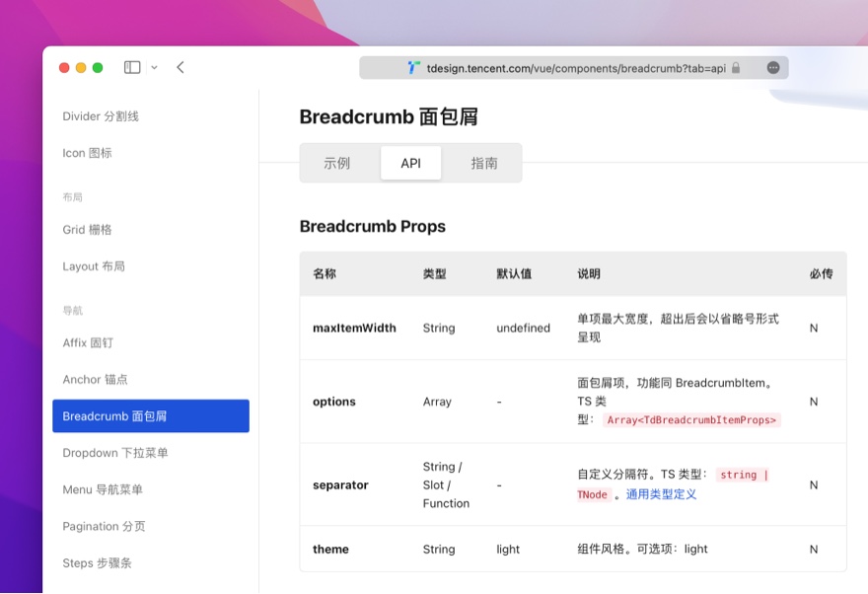Click the back navigation arrow
868x594 pixels.
pyautogui.click(x=180, y=67)
